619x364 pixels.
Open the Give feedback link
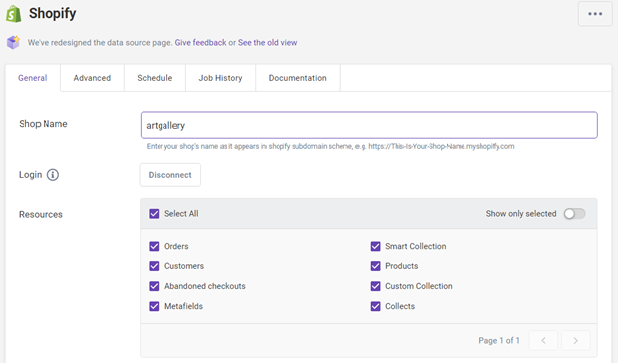click(x=201, y=43)
